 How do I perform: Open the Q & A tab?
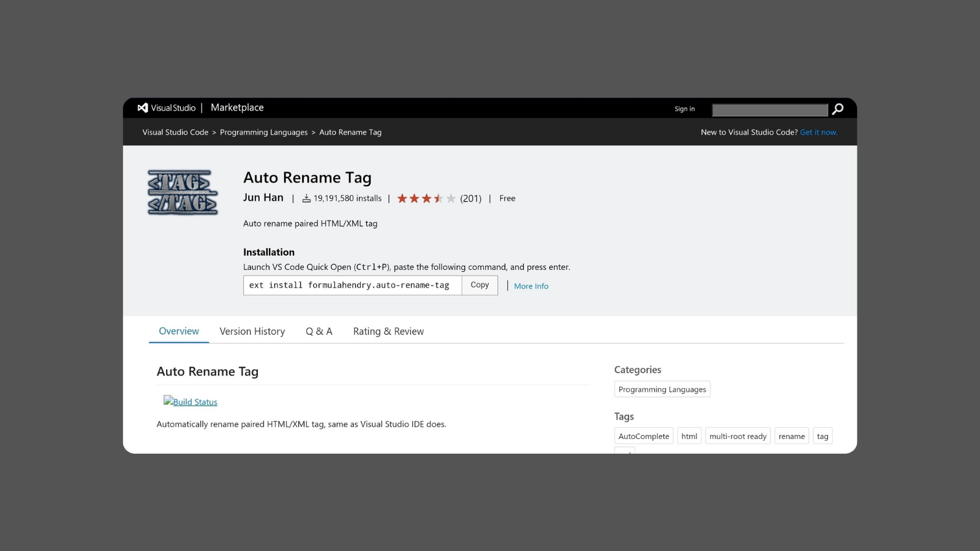pyautogui.click(x=319, y=331)
